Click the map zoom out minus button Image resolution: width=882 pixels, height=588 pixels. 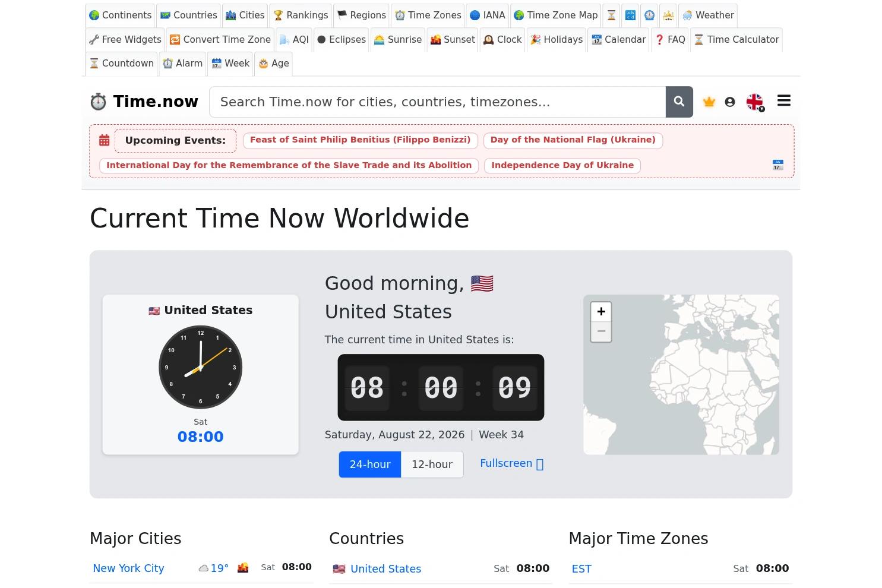tap(601, 331)
